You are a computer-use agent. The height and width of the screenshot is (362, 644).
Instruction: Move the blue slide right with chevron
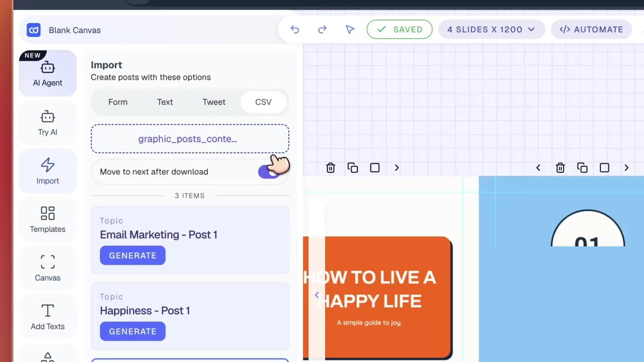pos(626,168)
